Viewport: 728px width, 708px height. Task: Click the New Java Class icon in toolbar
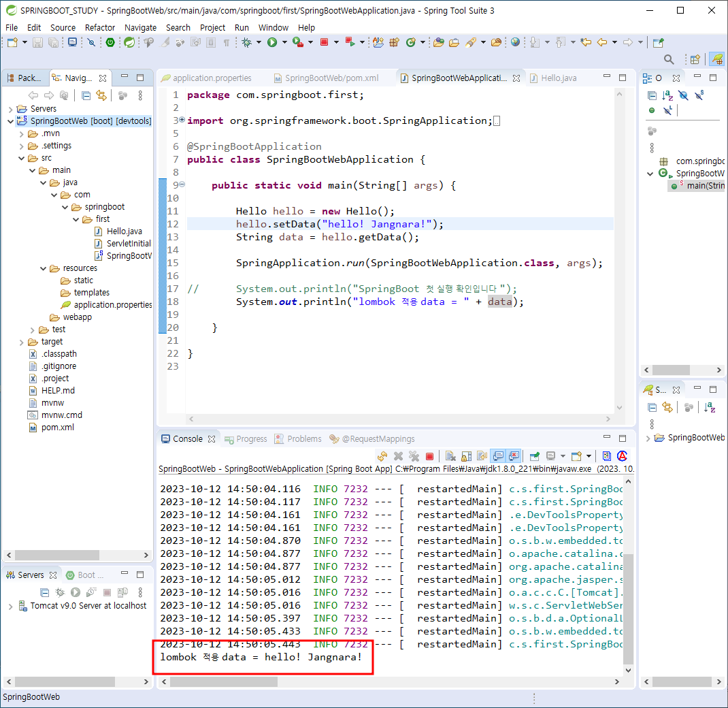410,42
